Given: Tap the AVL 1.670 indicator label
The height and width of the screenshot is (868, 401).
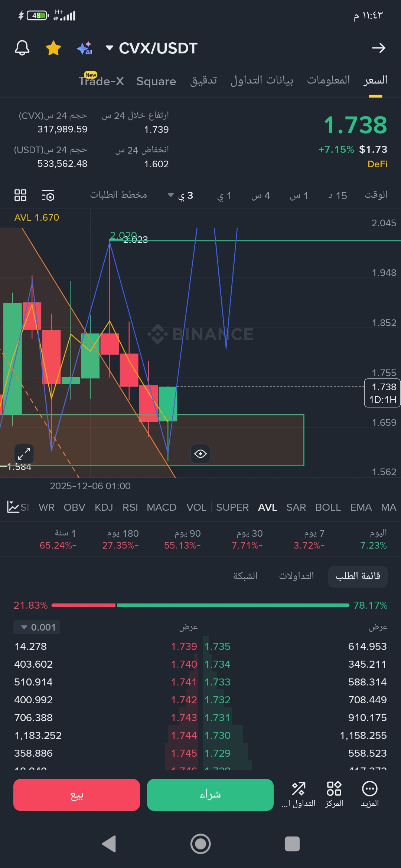Looking at the screenshot, I should pos(37,217).
